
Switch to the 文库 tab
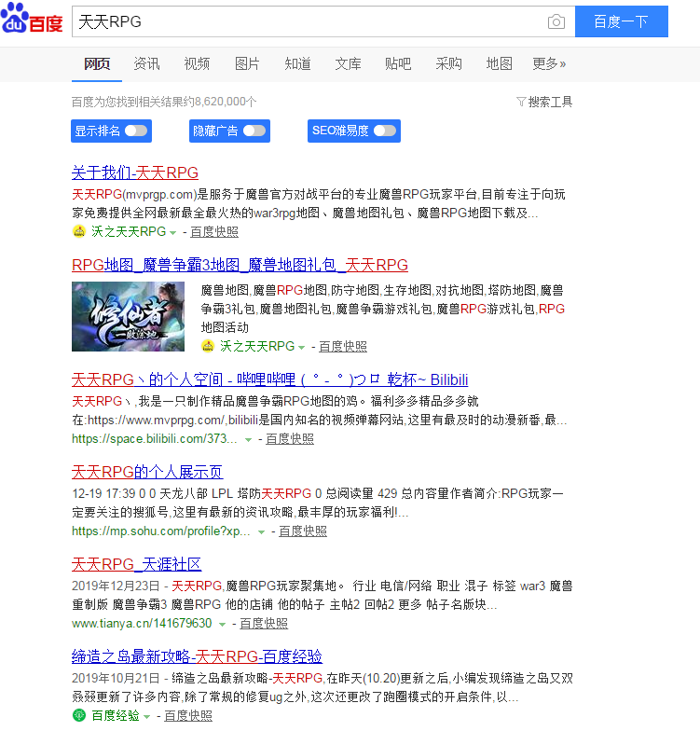[349, 63]
